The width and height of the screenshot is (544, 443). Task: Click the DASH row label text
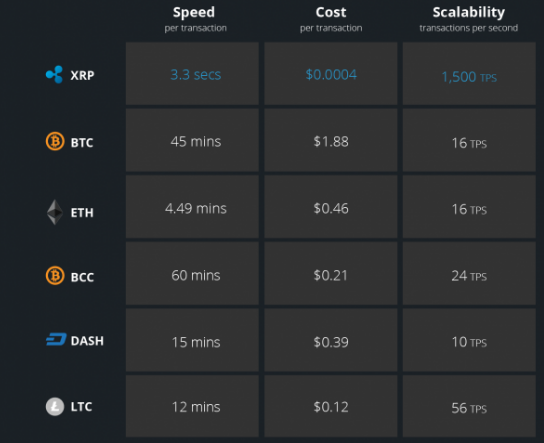pyautogui.click(x=87, y=341)
